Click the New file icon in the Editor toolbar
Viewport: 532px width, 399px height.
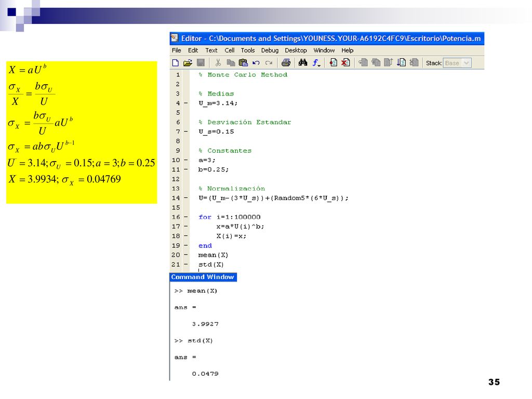176,63
